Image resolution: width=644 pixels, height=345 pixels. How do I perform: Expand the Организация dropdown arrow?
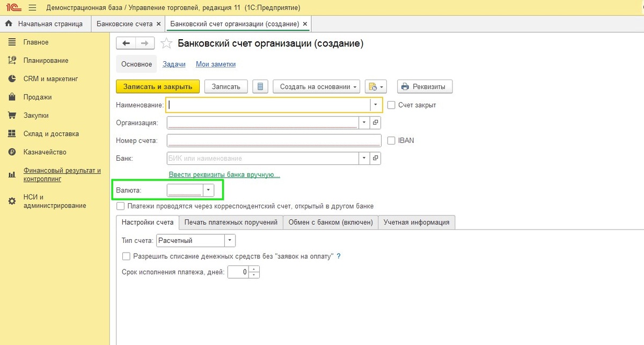pyautogui.click(x=364, y=123)
